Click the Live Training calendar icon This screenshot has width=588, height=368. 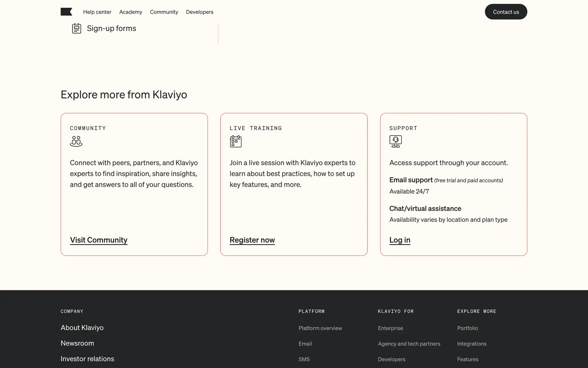236,141
